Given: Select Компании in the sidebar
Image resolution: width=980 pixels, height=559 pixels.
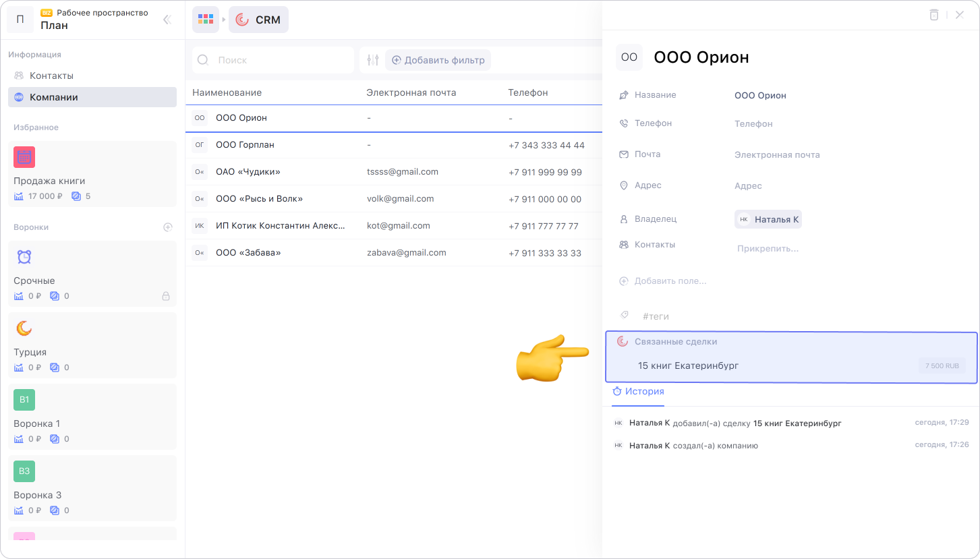Looking at the screenshot, I should [x=53, y=97].
